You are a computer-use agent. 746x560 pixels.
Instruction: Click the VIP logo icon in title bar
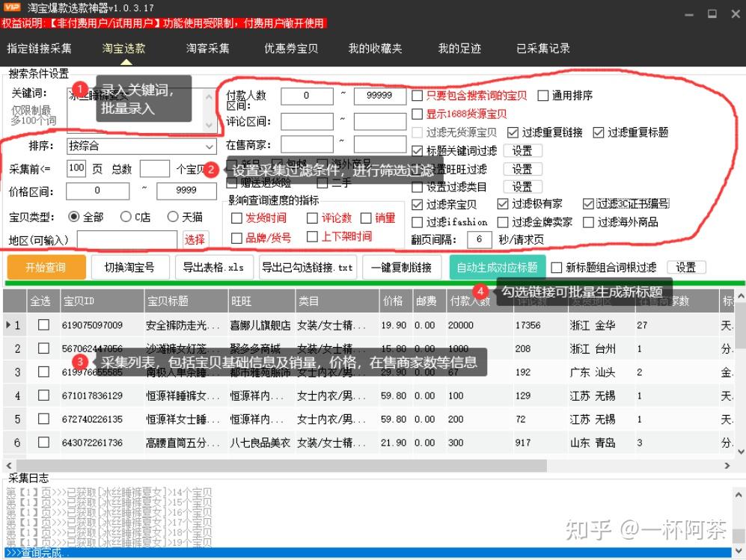point(11,7)
